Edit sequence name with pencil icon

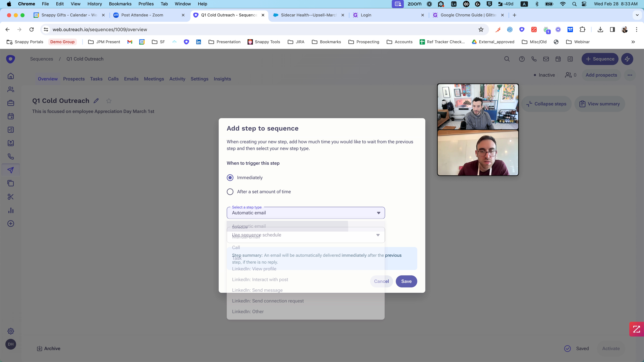point(96,101)
